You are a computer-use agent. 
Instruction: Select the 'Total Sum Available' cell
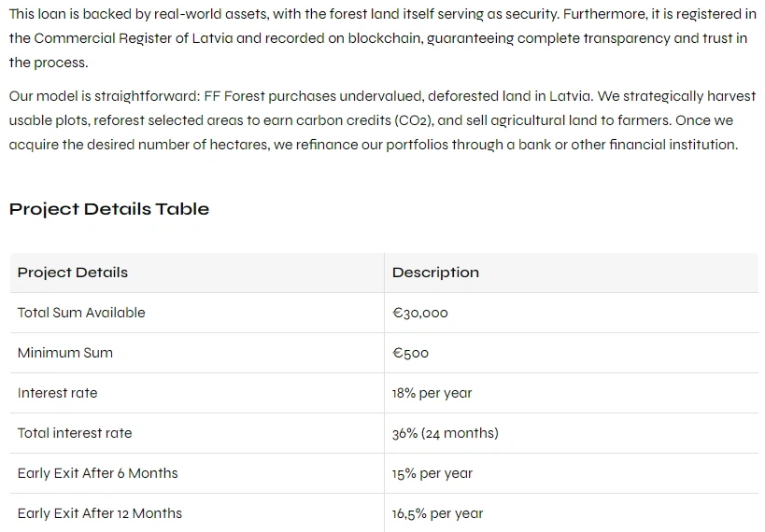pyautogui.click(x=81, y=313)
